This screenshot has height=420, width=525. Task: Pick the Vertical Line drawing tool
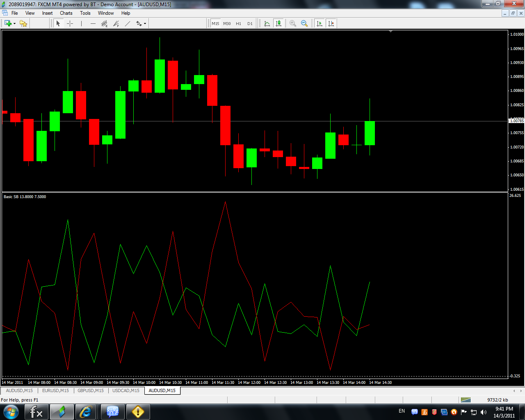coord(81,23)
